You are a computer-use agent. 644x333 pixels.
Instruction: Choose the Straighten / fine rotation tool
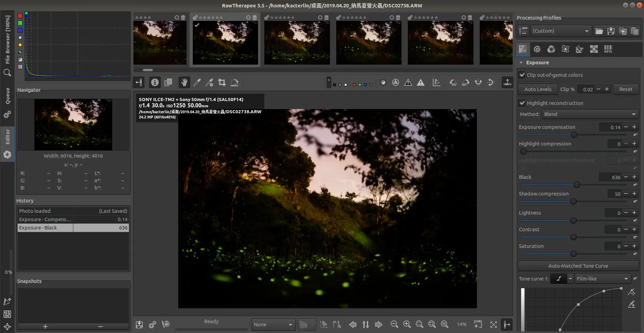235,82
